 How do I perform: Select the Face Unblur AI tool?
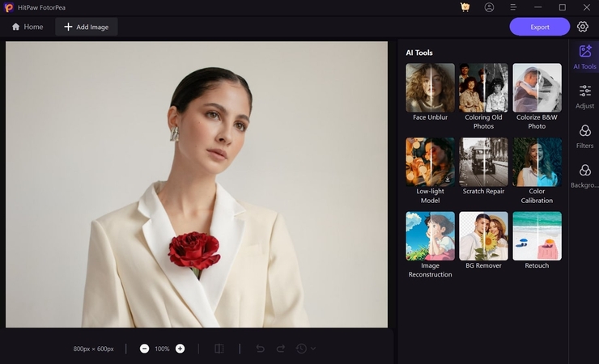click(430, 92)
